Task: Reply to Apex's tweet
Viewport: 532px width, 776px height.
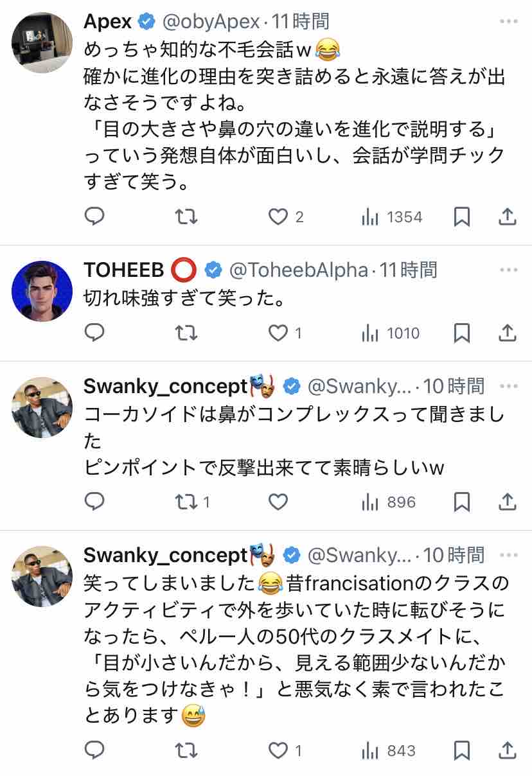Action: (94, 217)
